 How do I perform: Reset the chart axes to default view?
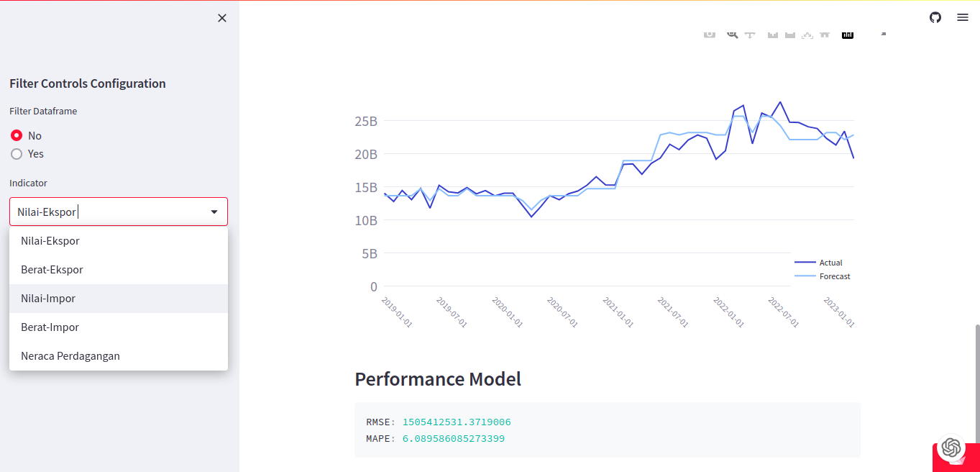[824, 33]
